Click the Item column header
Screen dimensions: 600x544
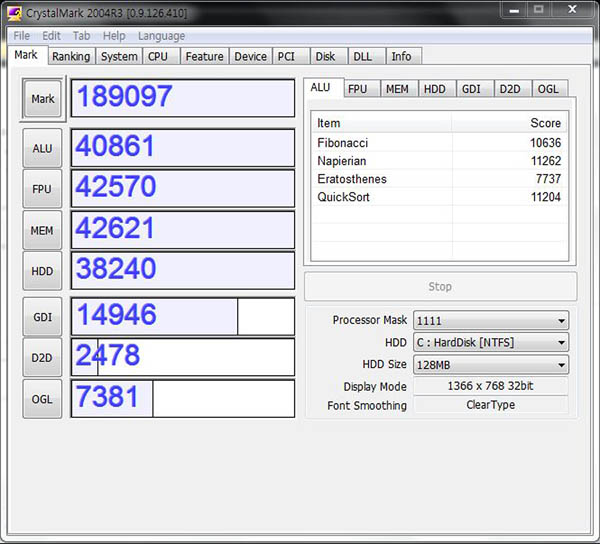point(382,123)
